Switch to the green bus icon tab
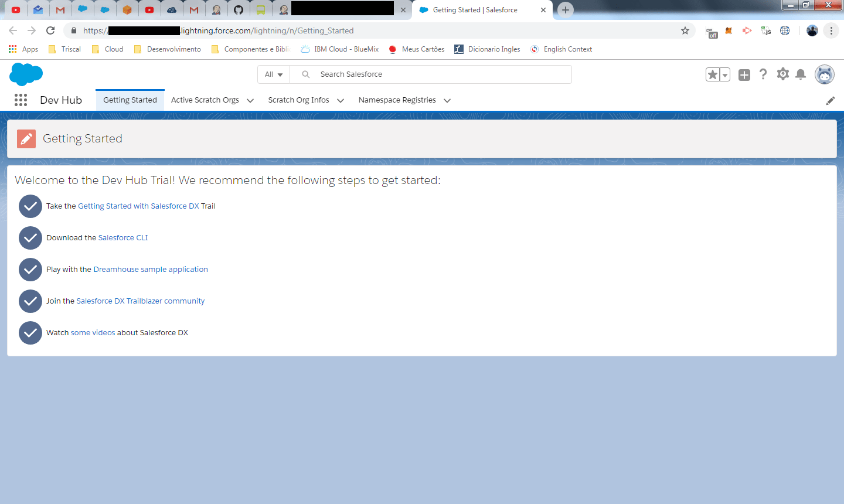Screen dimensions: 844x504 [261, 9]
